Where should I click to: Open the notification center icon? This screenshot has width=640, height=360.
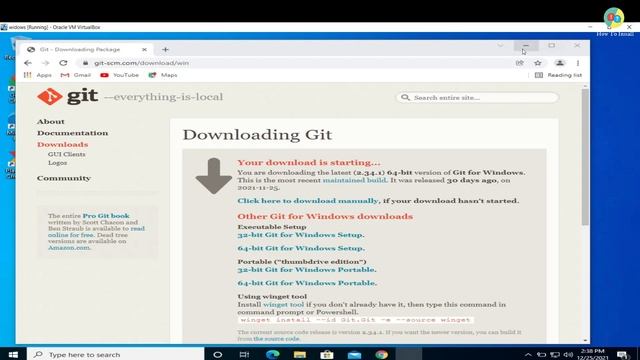pos(623,355)
